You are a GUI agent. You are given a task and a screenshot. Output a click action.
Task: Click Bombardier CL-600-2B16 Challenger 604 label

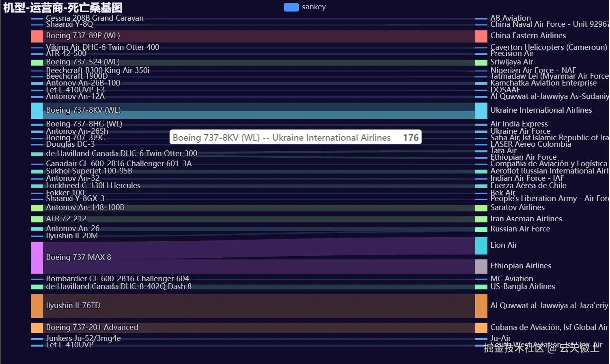[x=118, y=279]
